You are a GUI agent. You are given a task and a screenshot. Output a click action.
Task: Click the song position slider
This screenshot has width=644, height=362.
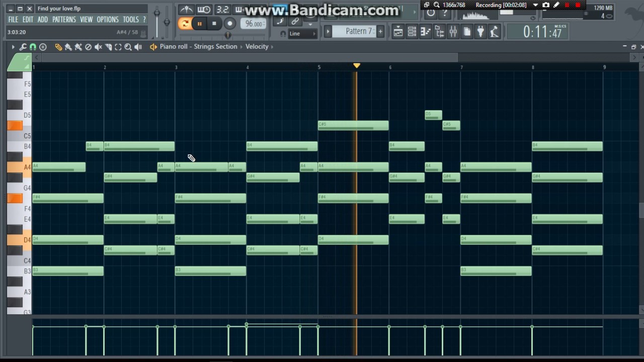pos(228,35)
